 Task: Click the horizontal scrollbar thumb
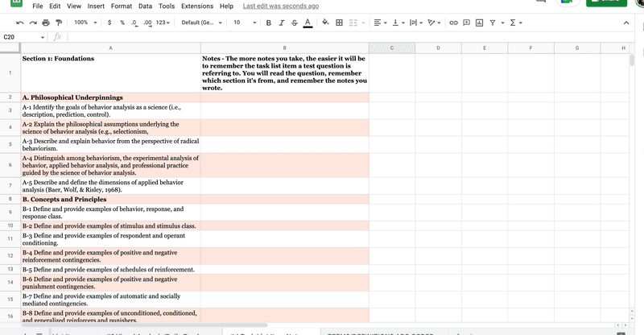tap(144, 325)
